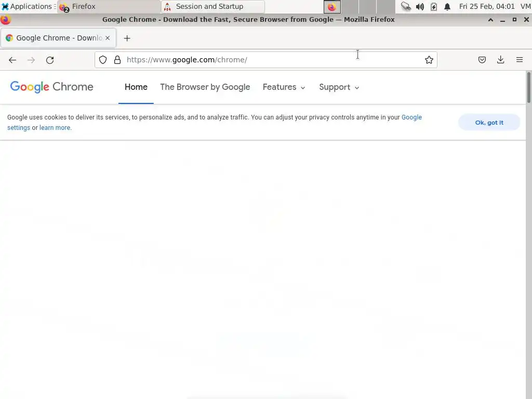Open the power manager battery icon
This screenshot has width=532, height=399.
point(434,6)
